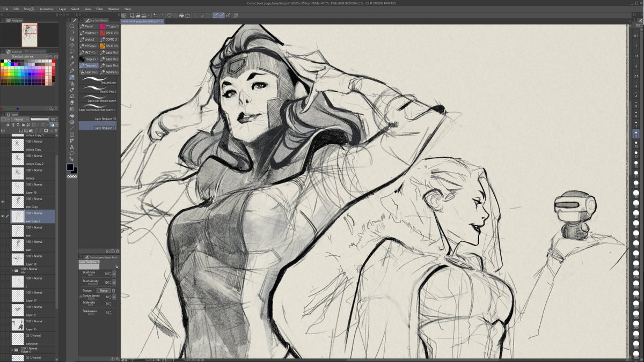Select the Pen tool in toolbar
This screenshot has height=362, width=644.
72,70
